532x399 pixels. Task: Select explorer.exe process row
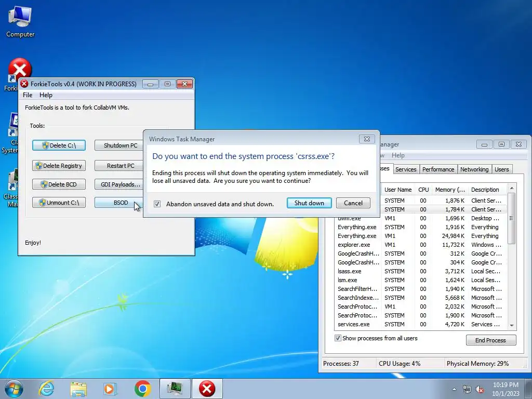tap(420, 245)
